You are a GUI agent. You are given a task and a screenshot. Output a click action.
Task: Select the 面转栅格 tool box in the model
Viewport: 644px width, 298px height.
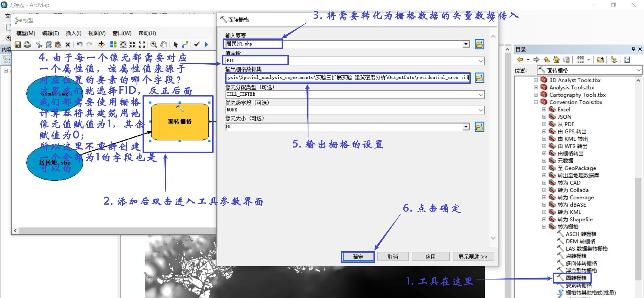click(x=180, y=122)
